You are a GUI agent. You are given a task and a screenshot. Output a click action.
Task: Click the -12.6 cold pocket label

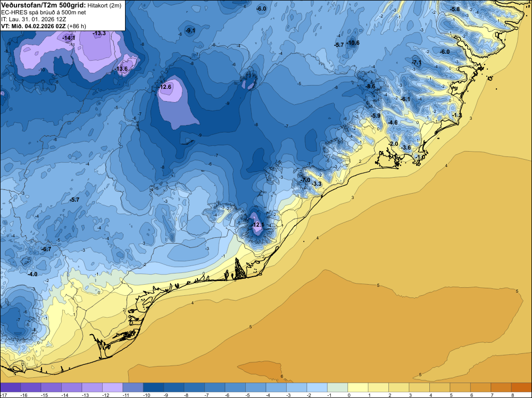point(165,87)
